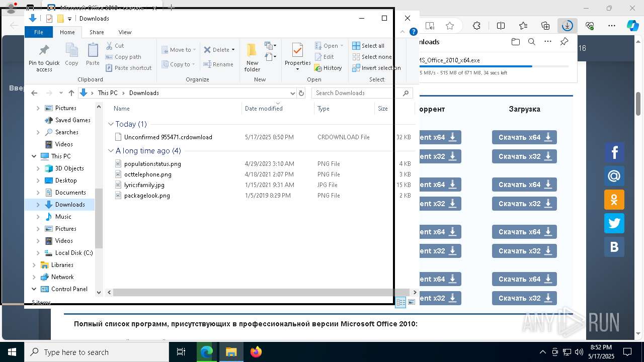Viewport: 644px width, 362px height.
Task: Select the Home ribbon tab
Action: tap(67, 32)
